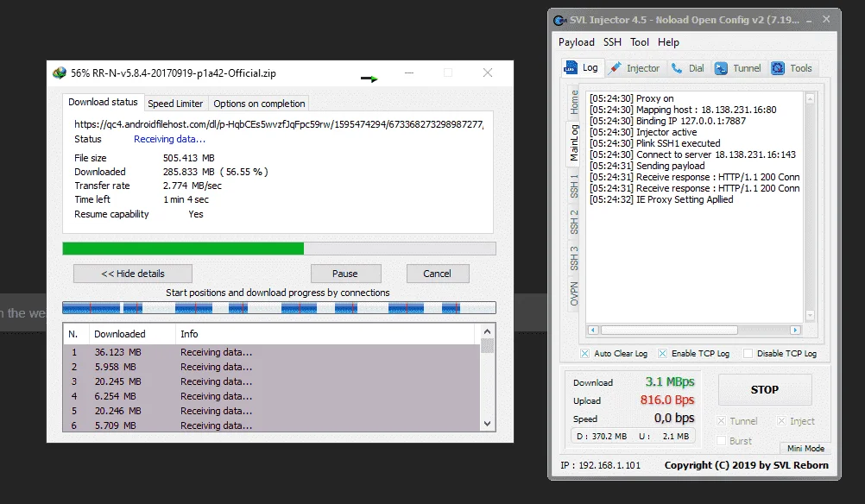Screen dimensions: 865x504
Task: Click the Tunnel tab icon
Action: (721, 68)
